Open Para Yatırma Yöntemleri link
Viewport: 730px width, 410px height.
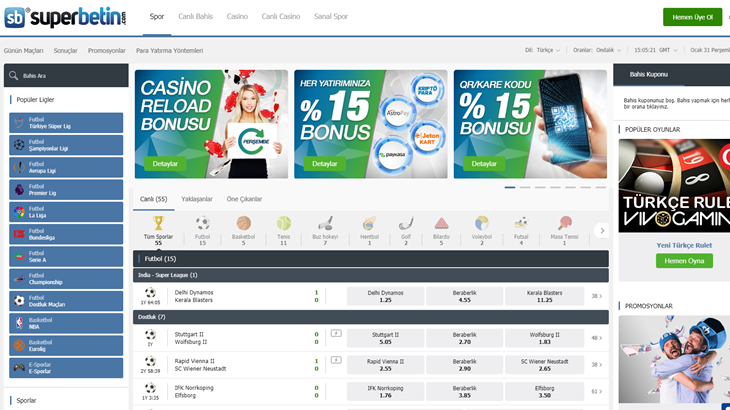pos(169,51)
